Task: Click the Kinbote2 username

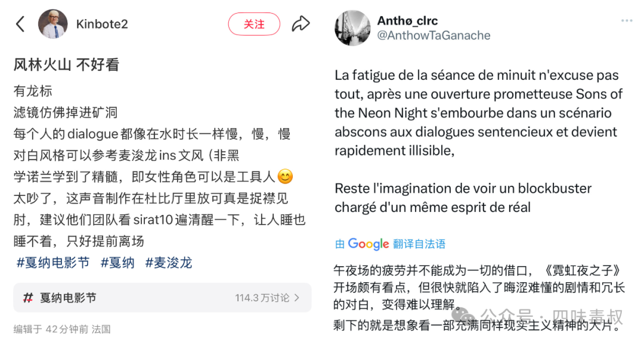Action: 102,24
